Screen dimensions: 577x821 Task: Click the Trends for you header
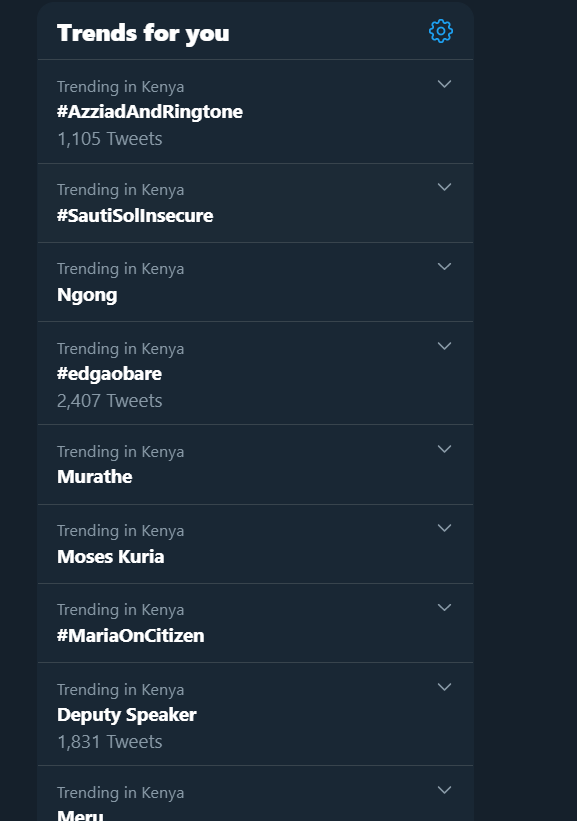144,31
